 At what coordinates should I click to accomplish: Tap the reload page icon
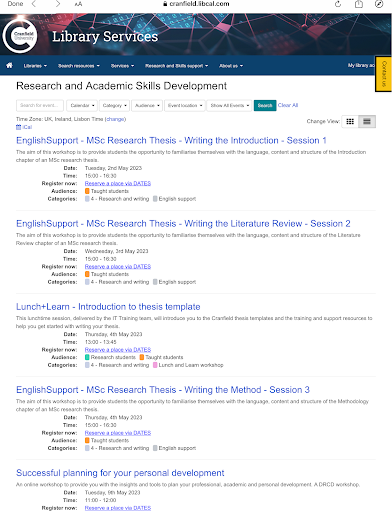[x=338, y=4]
